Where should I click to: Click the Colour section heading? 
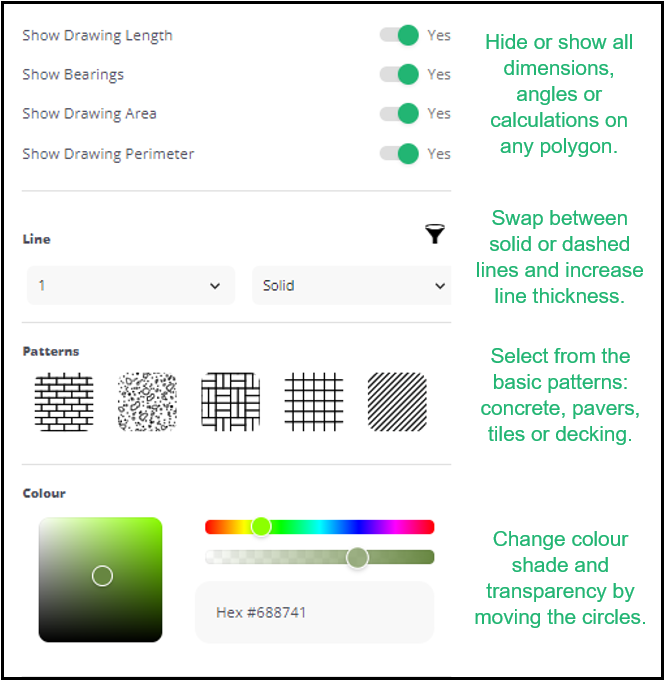tap(44, 493)
